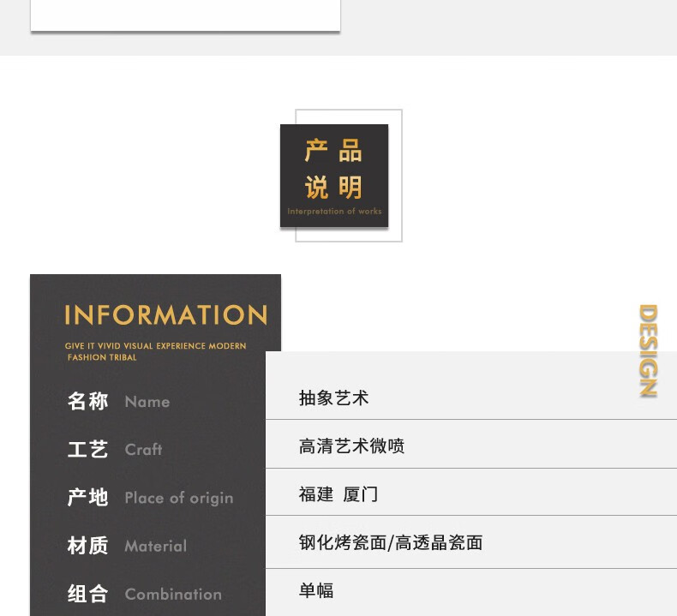Click the INFORMATION heading
677x616 pixels.
[165, 314]
